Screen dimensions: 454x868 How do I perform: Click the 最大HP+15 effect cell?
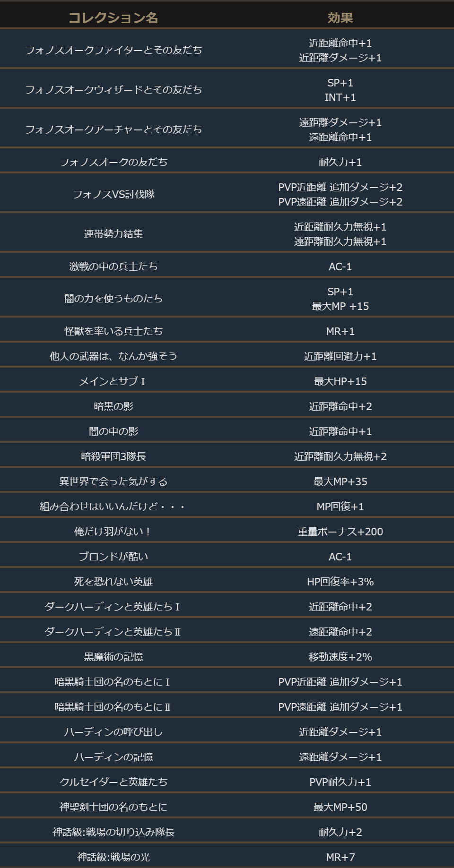(x=340, y=381)
